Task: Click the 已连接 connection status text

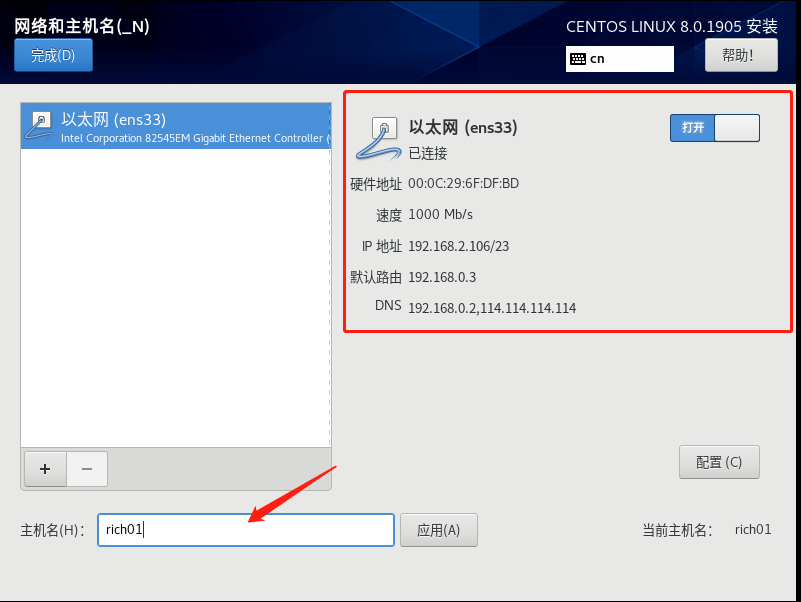Action: tap(428, 153)
